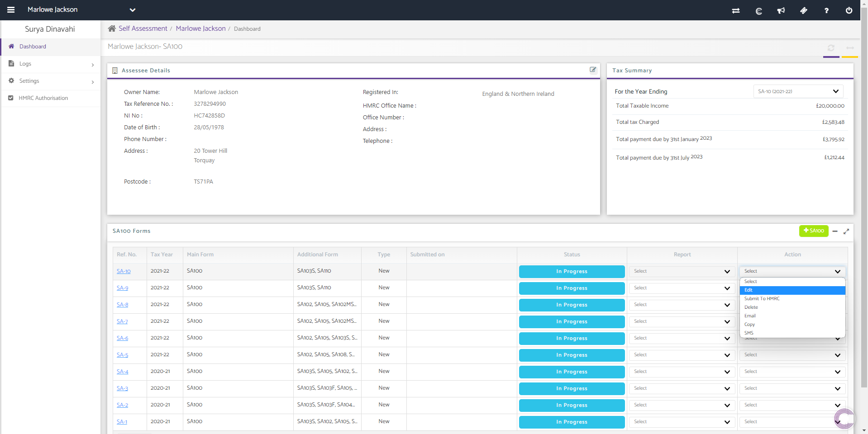This screenshot has width=868, height=434.
Task: Open Report dropdown for SA-1 row
Action: click(682, 422)
